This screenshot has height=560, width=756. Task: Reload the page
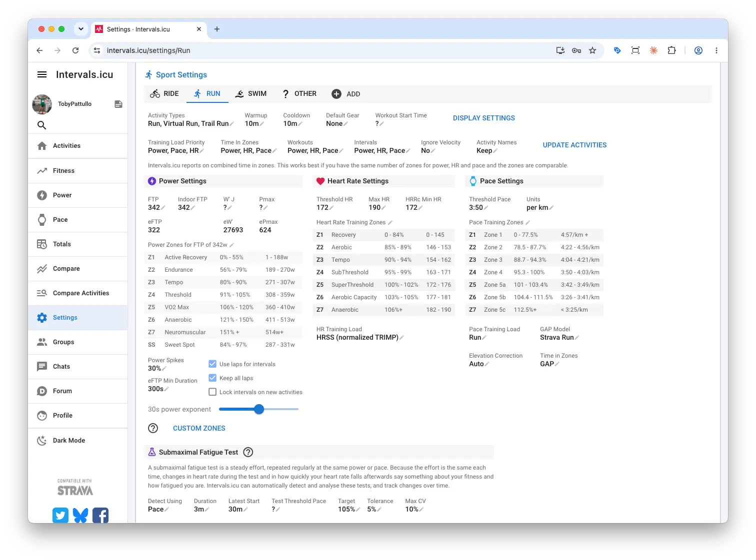[75, 50]
